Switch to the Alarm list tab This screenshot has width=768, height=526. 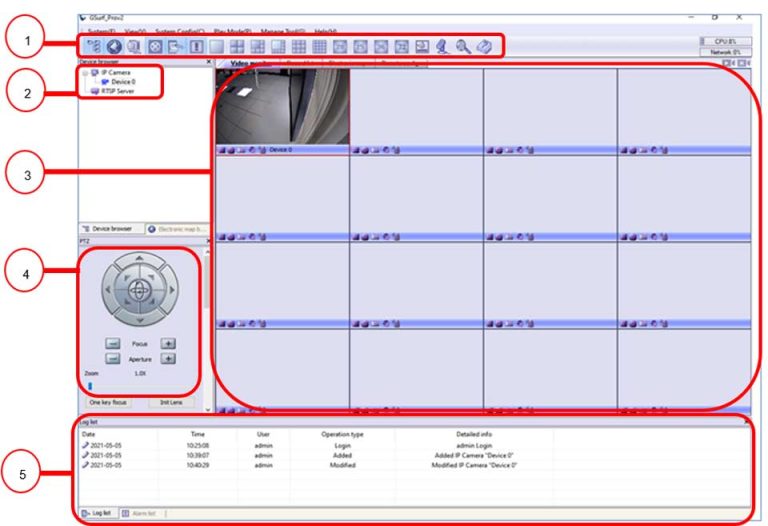[140, 513]
